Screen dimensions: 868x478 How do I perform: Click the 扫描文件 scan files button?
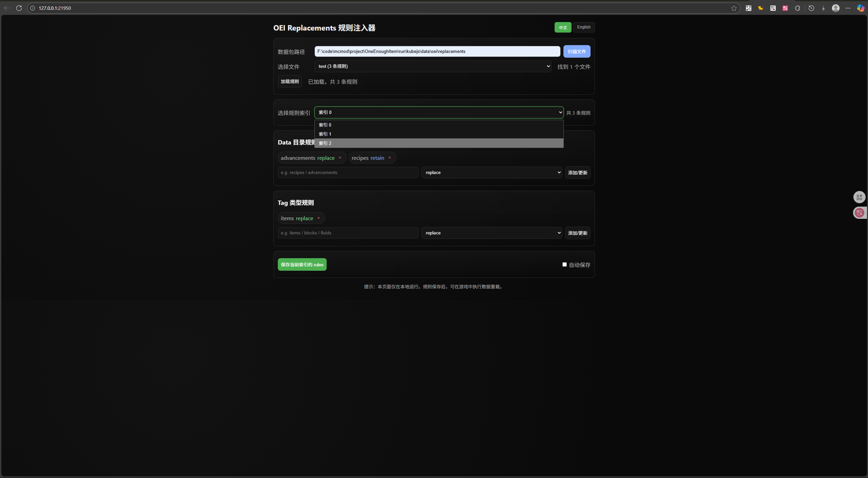[577, 52]
